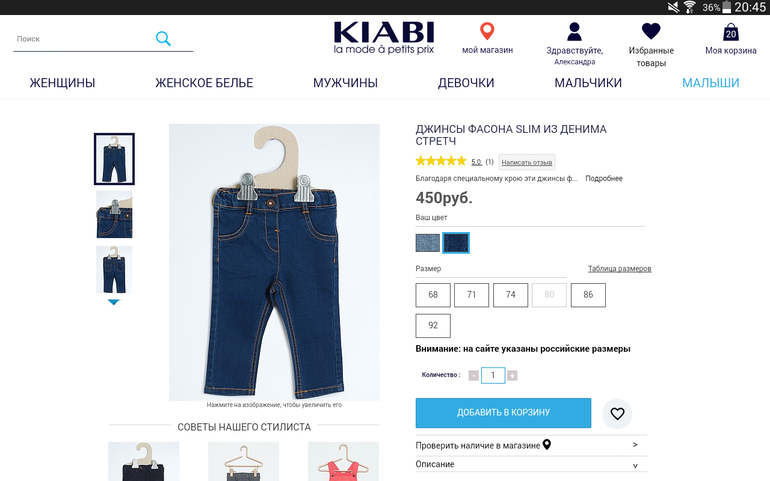Open the store locator pin icon
Screen dimensions: 770x481
pos(487,31)
